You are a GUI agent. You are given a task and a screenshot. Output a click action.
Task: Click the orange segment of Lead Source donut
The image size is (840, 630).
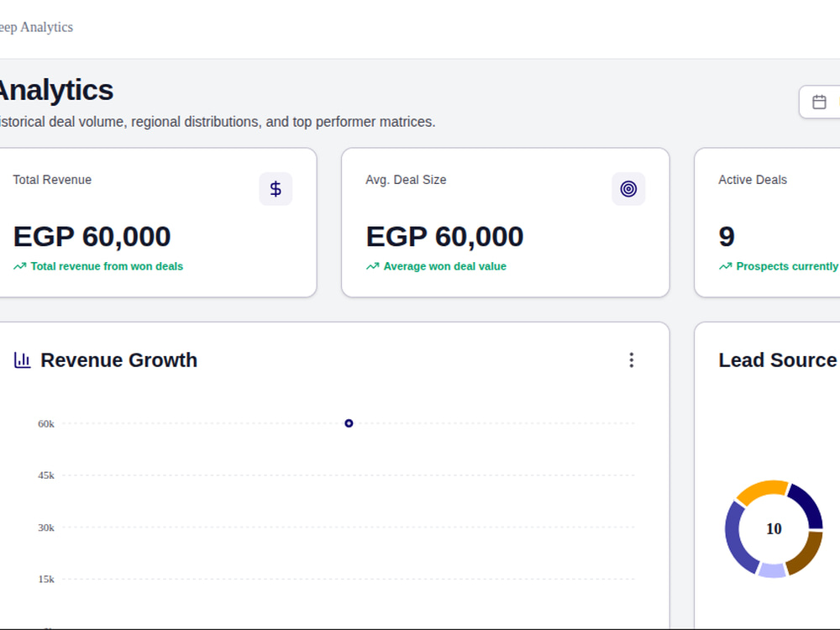click(760, 491)
